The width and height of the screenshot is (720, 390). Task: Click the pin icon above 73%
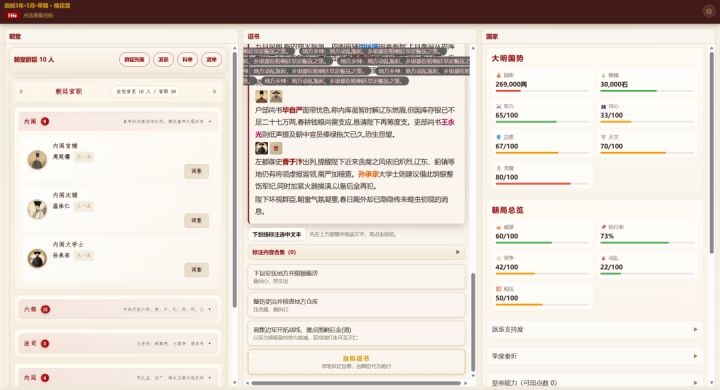(603, 227)
